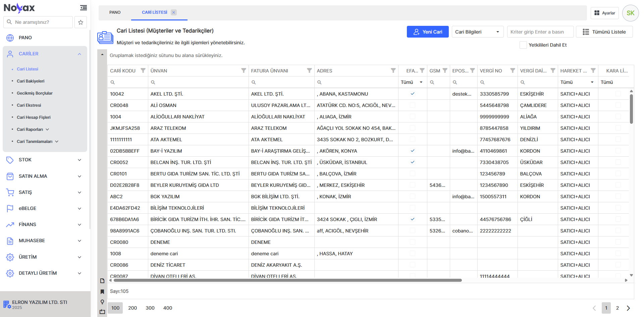
Task: Open Cari Bakiyeleri in the sidebar
Action: click(x=31, y=81)
